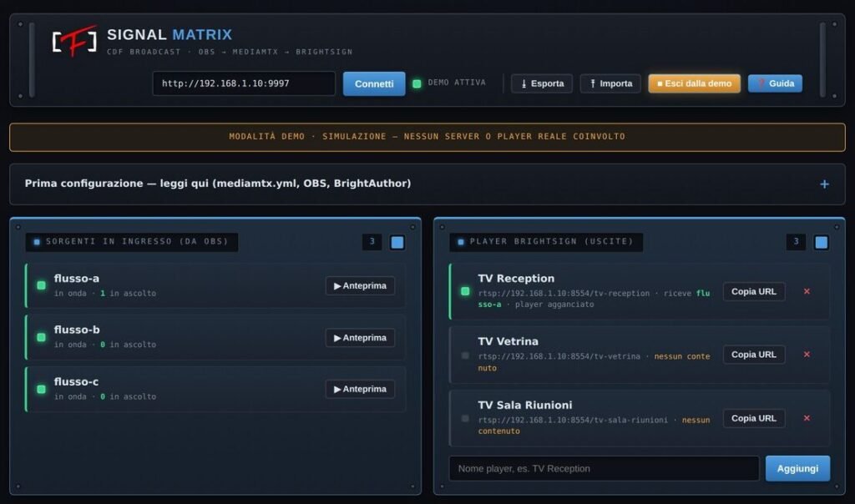Click the Prima configurazione heading text
855x504 pixels.
tap(218, 184)
